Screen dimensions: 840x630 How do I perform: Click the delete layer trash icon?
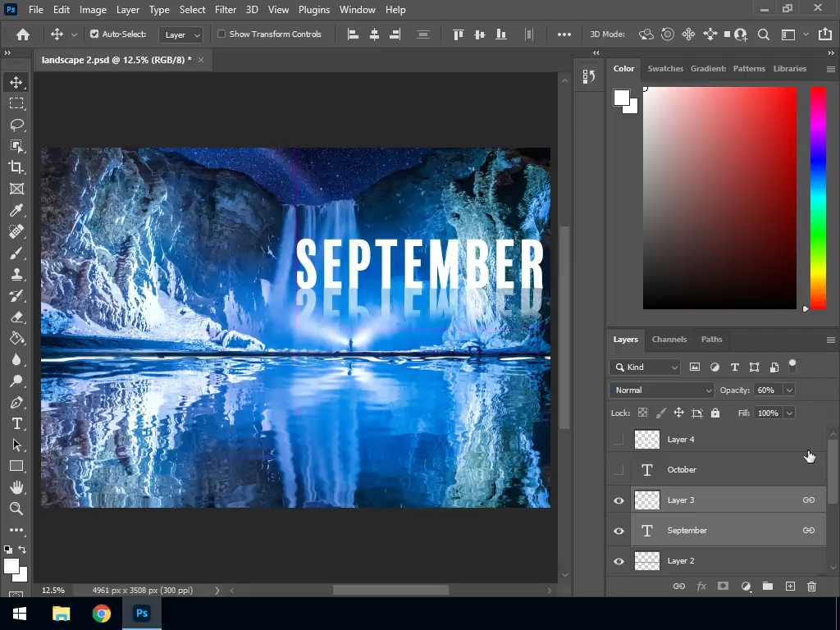(811, 586)
